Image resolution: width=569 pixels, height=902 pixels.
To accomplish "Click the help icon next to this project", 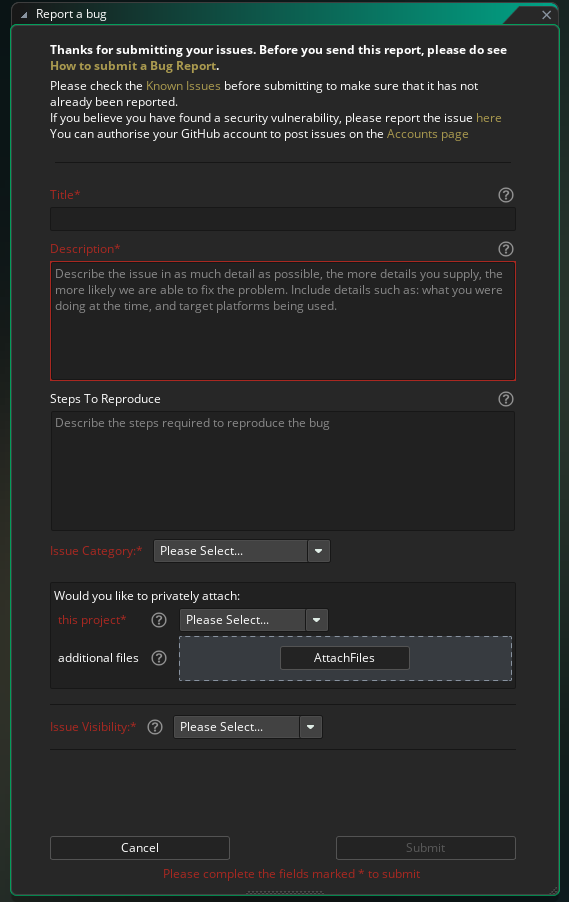I will [x=159, y=620].
